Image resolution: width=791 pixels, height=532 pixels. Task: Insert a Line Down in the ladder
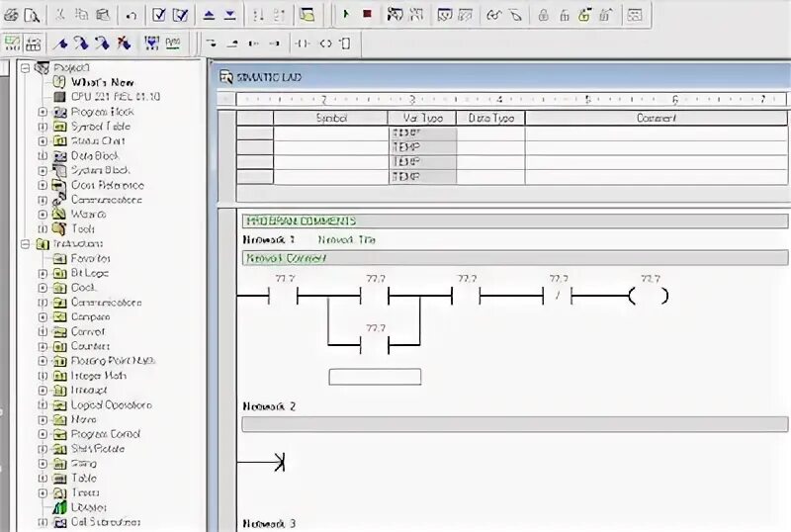pos(212,44)
